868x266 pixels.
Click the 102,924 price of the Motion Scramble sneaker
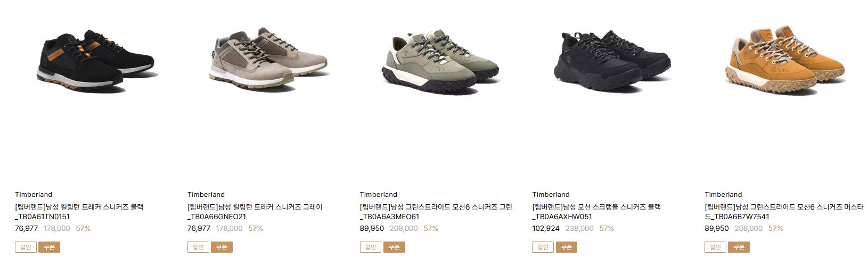546,228
